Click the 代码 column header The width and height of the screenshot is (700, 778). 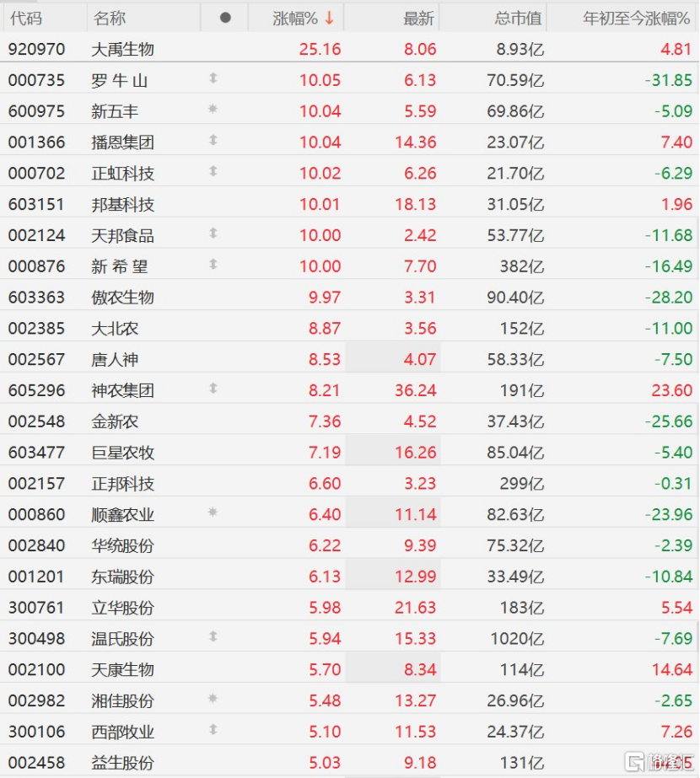[26, 19]
